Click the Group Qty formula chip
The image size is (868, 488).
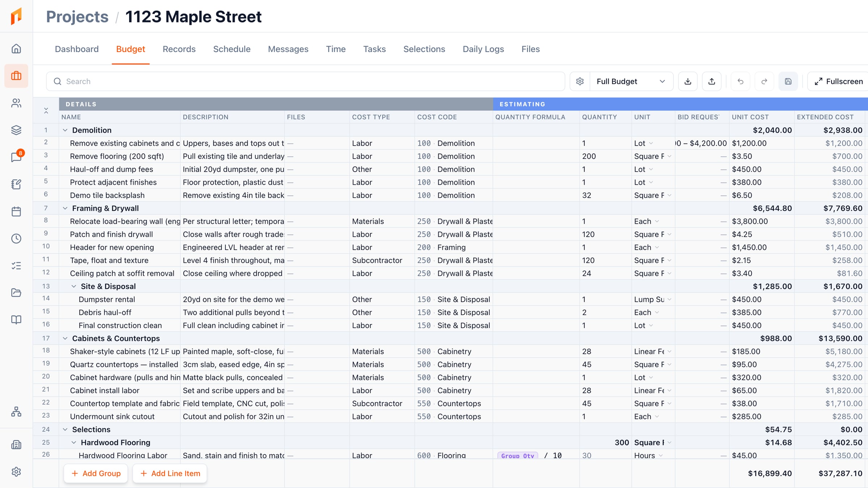[x=518, y=455]
